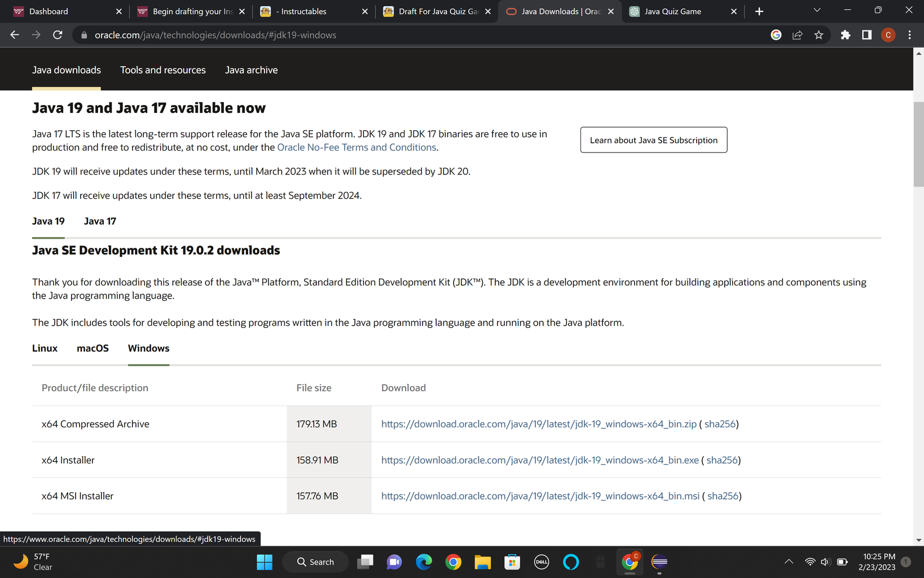Open a new browser tab

pos(759,11)
